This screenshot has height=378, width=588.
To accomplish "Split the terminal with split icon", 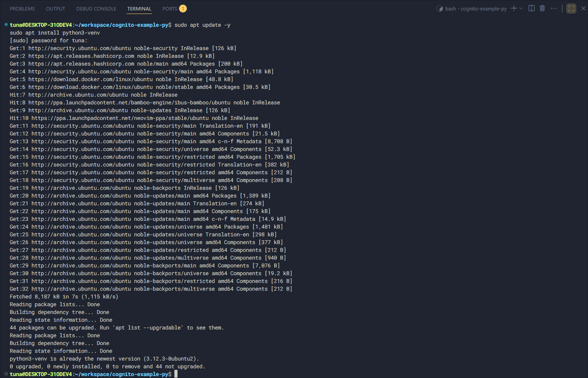I will (531, 8).
